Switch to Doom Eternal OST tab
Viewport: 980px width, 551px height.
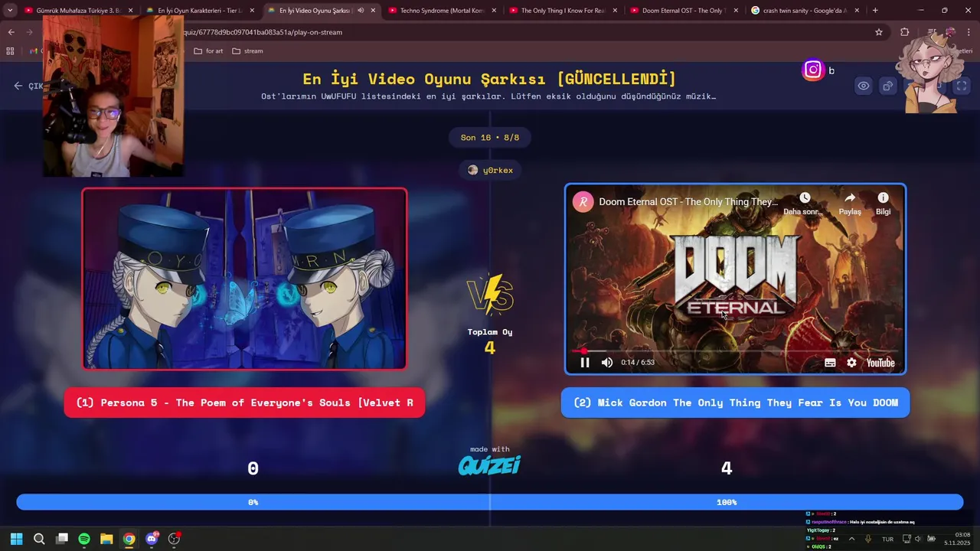pyautogui.click(x=684, y=11)
